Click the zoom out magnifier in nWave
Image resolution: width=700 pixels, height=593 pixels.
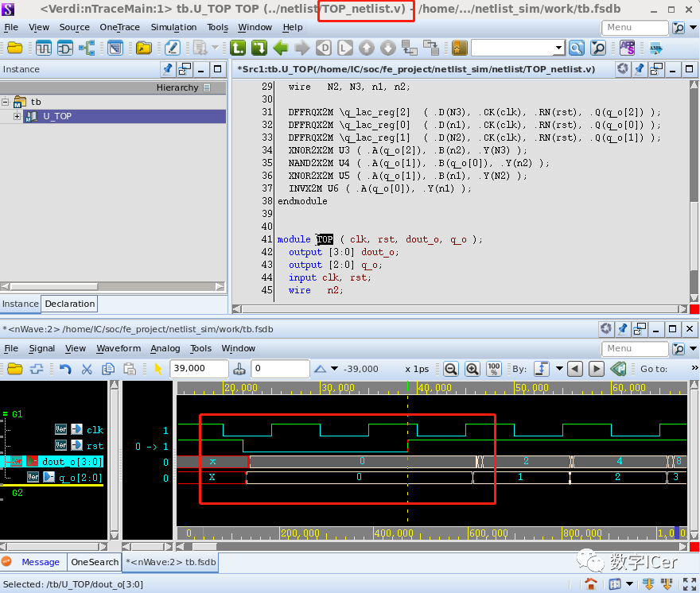coord(451,369)
